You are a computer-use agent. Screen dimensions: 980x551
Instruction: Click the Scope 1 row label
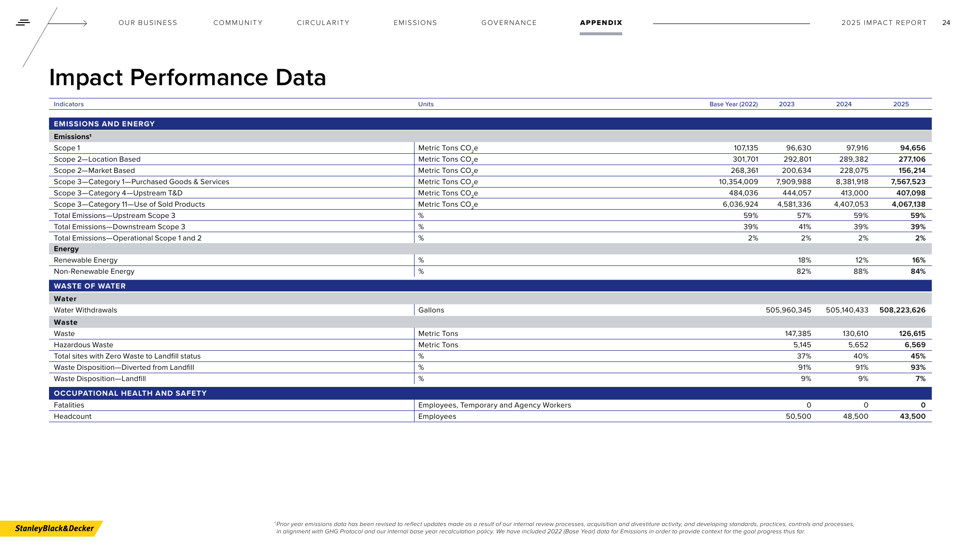coord(67,148)
